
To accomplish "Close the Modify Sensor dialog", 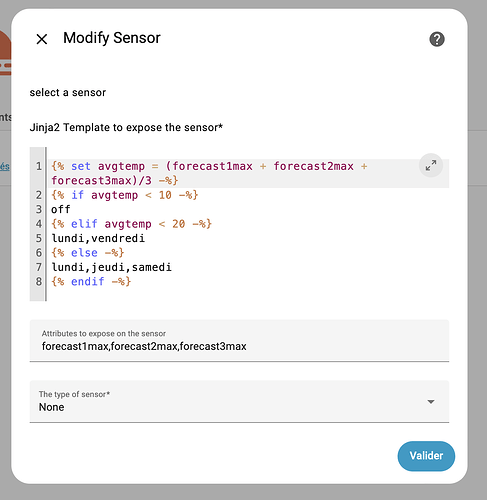I will click(x=42, y=39).
